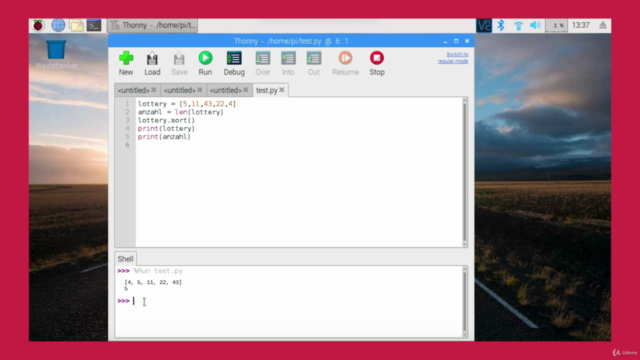Click the volume speaker tray icon

pyautogui.click(x=535, y=25)
